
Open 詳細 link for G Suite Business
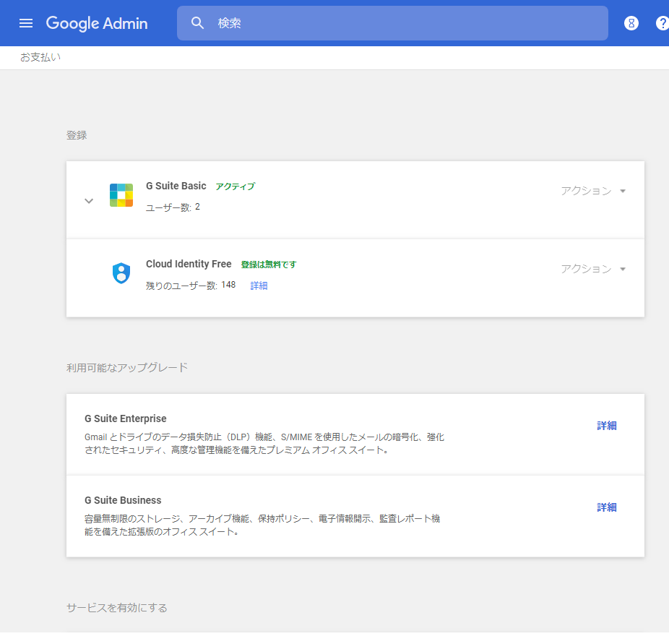pos(607,507)
